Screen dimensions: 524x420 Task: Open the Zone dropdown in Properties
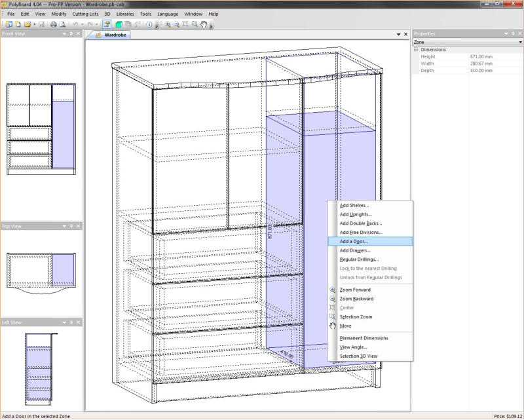pos(520,42)
